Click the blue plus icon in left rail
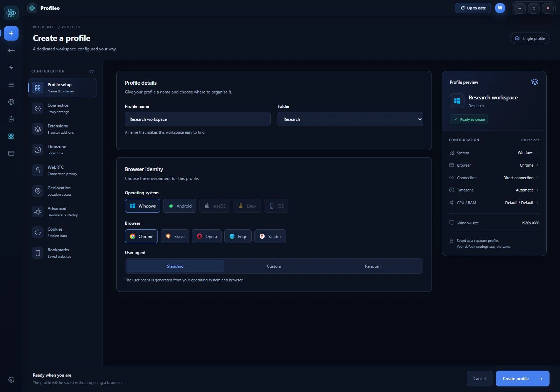560x392 pixels. (x=11, y=33)
